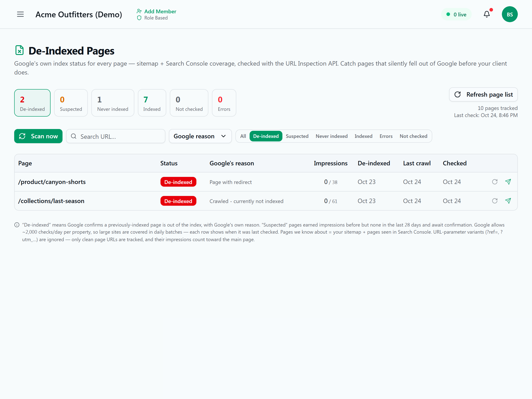The height and width of the screenshot is (399, 532).
Task: Click the '0 / 61' impressions value
Action: coord(331,201)
